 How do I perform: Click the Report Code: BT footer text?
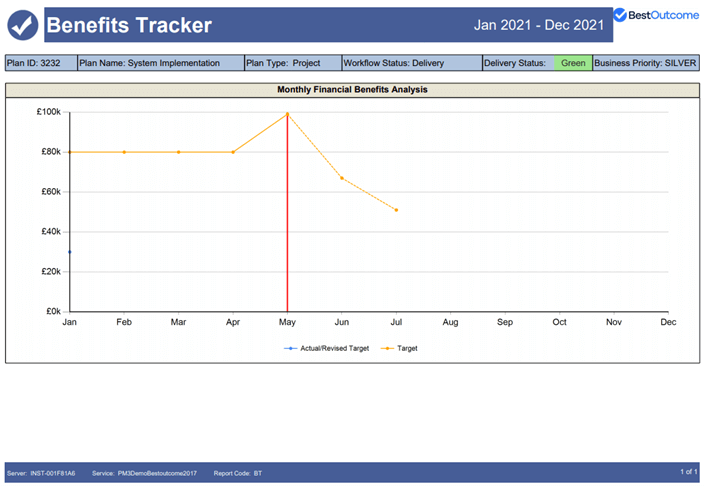(238, 473)
